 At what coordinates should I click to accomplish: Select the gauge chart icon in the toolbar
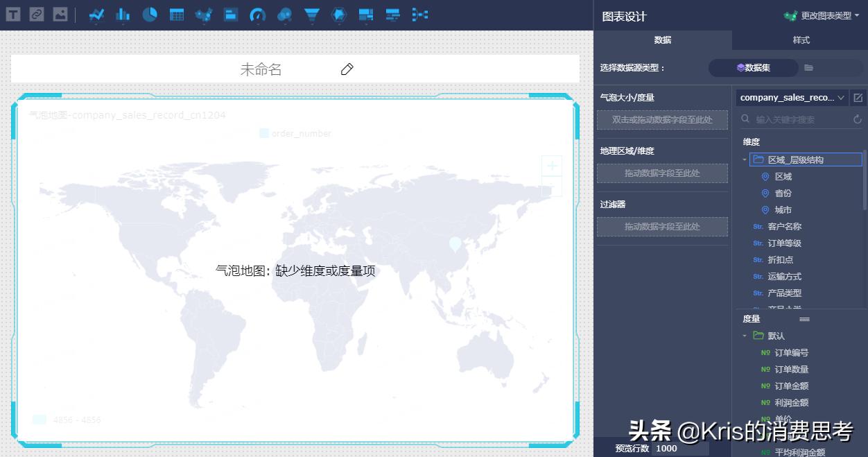(257, 15)
